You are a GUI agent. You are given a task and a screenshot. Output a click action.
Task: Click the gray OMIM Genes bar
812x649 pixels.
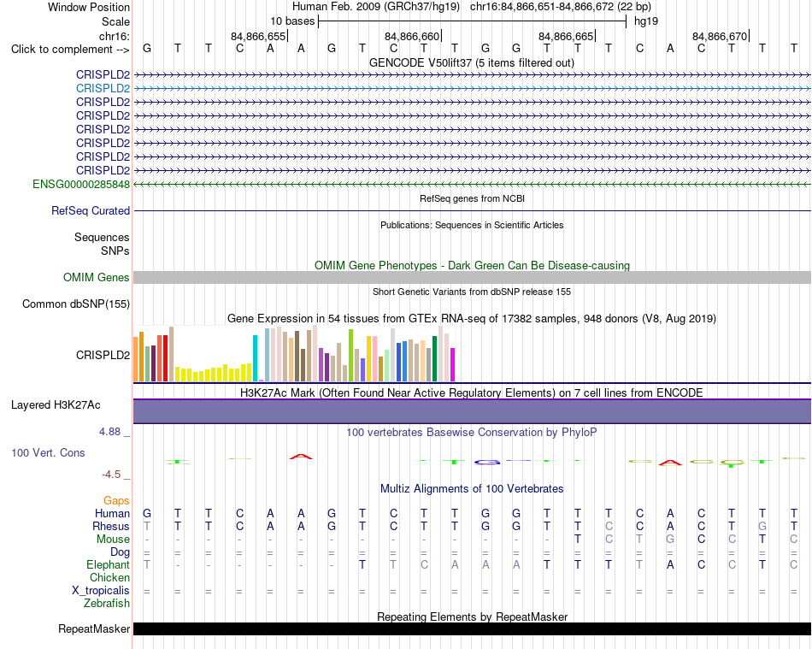tap(472, 278)
